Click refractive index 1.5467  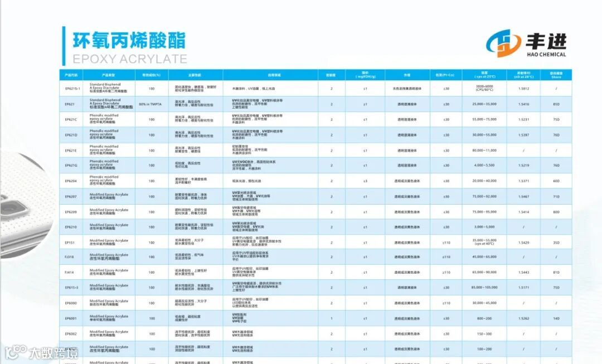pyautogui.click(x=523, y=196)
